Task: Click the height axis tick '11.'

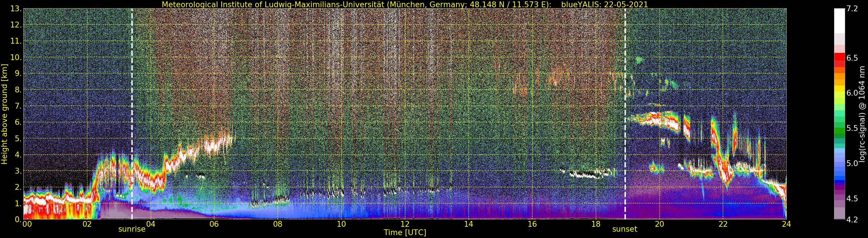Action: point(16,41)
